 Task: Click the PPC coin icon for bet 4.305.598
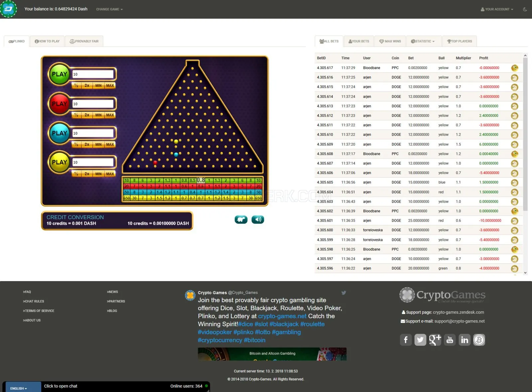pyautogui.click(x=515, y=249)
